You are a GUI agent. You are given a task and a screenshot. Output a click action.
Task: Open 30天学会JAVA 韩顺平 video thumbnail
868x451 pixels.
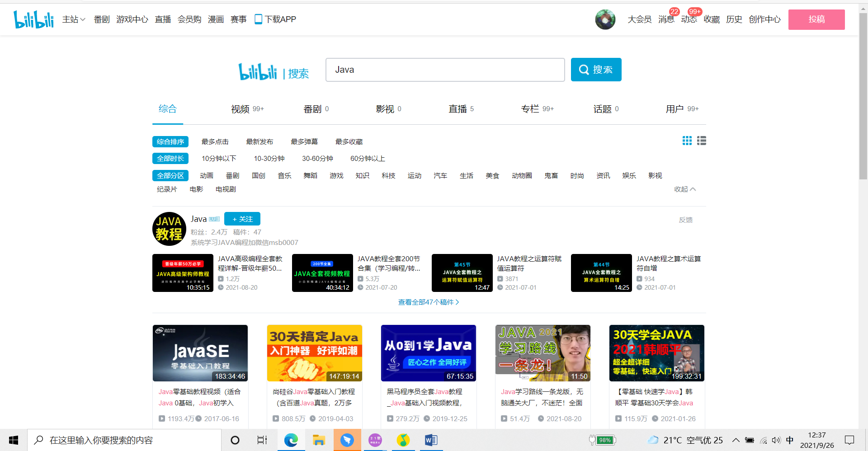click(x=657, y=353)
